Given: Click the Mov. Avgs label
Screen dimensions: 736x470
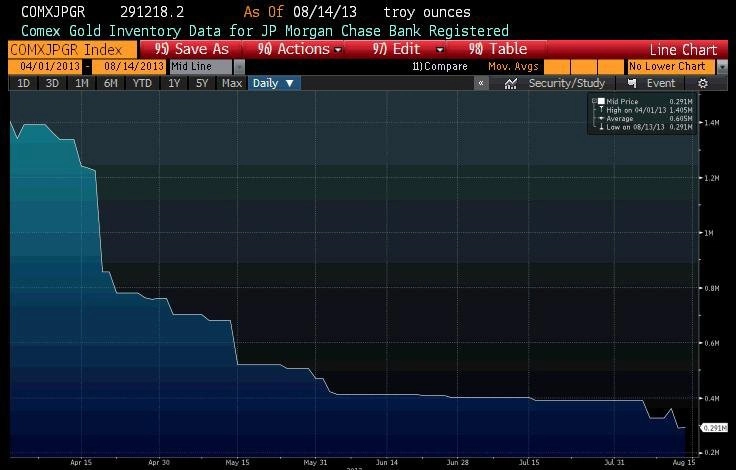Looking at the screenshot, I should (x=513, y=67).
